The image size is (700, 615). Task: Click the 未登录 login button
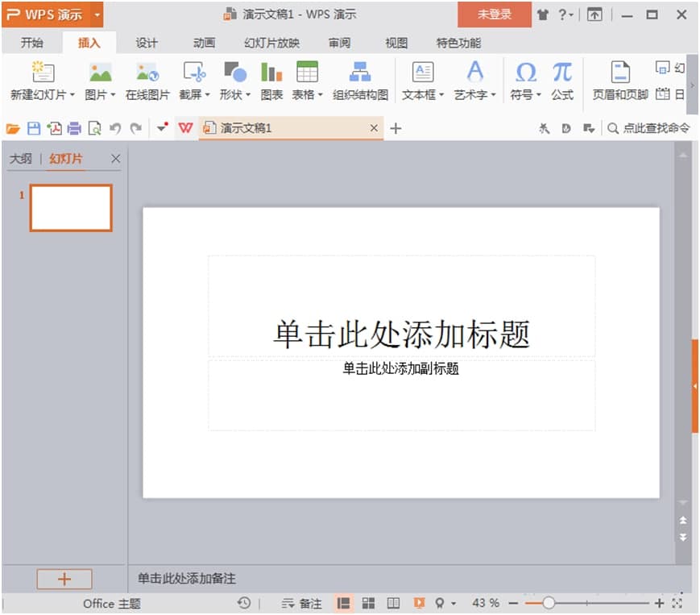[x=494, y=15]
